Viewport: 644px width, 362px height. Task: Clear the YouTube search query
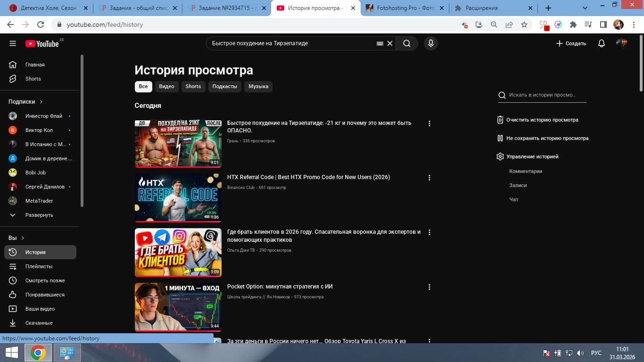click(390, 43)
